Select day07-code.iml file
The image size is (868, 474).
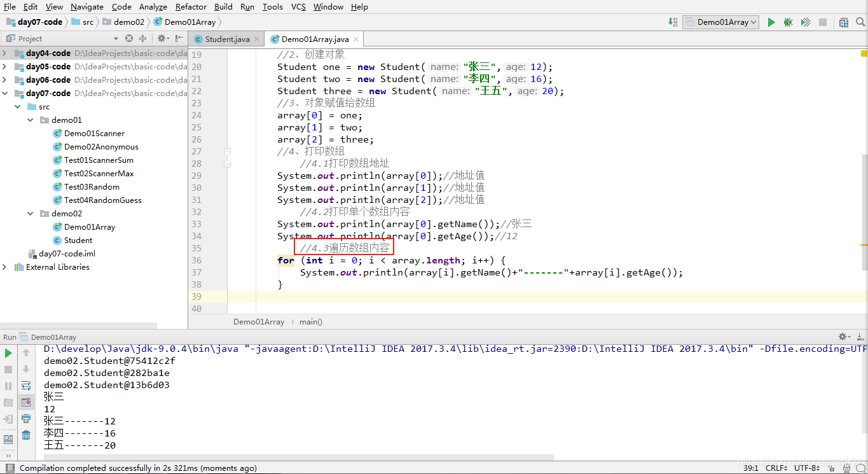67,254
